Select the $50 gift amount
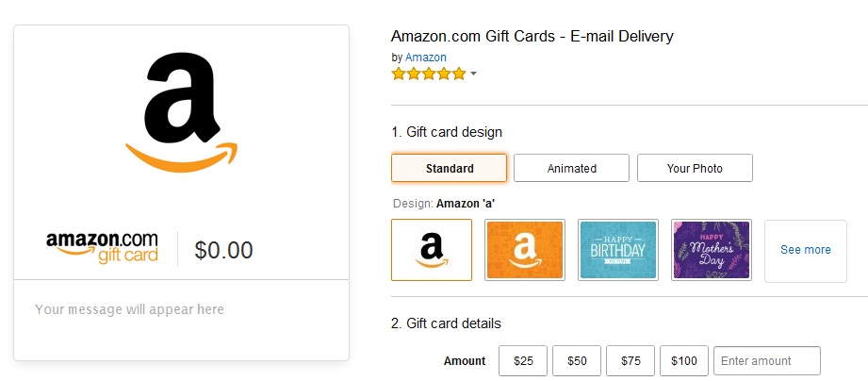The height and width of the screenshot is (381, 868). click(577, 360)
